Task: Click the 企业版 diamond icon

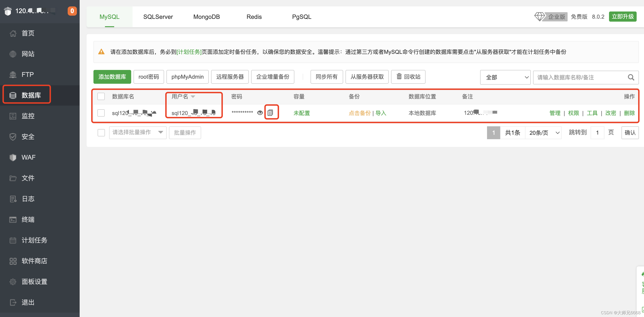Action: pyautogui.click(x=539, y=17)
